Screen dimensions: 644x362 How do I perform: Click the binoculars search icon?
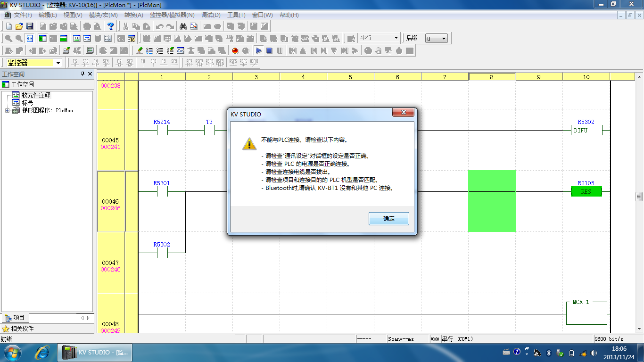click(x=183, y=26)
